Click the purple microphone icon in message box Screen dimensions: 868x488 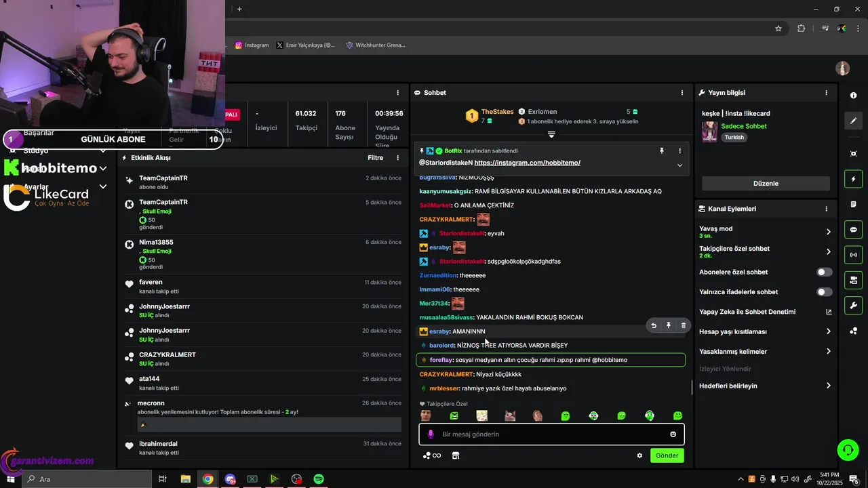[x=431, y=434]
